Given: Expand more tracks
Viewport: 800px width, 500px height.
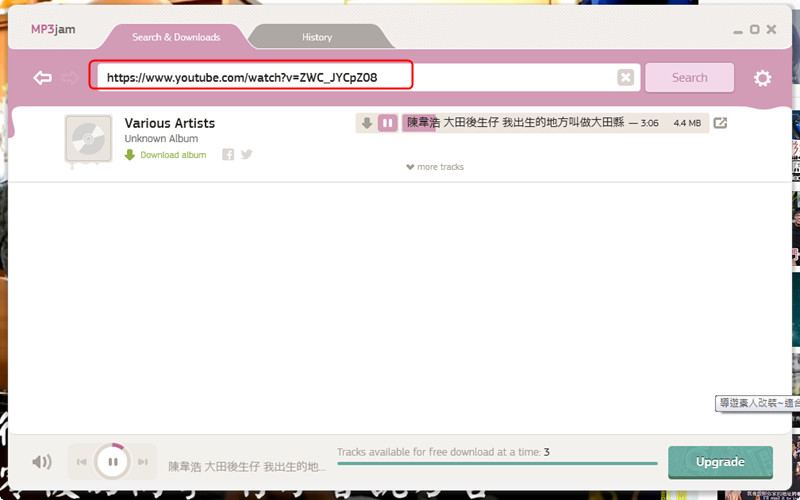Looking at the screenshot, I should point(435,167).
